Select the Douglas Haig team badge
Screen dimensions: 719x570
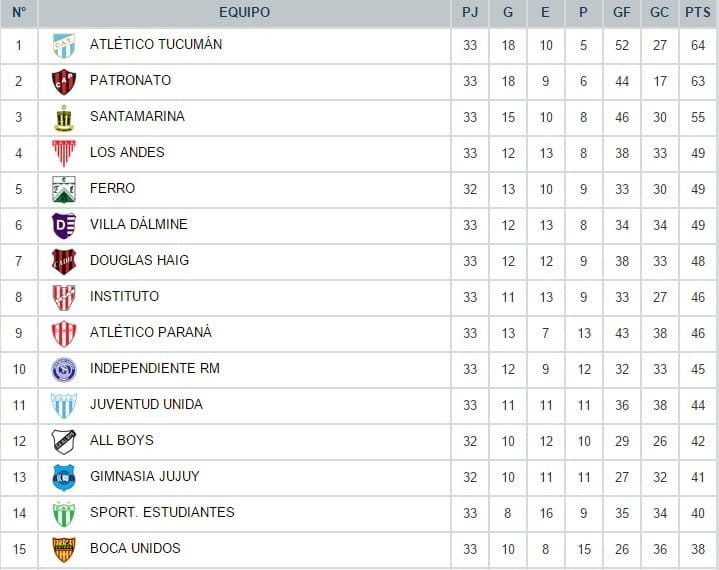click(x=64, y=261)
